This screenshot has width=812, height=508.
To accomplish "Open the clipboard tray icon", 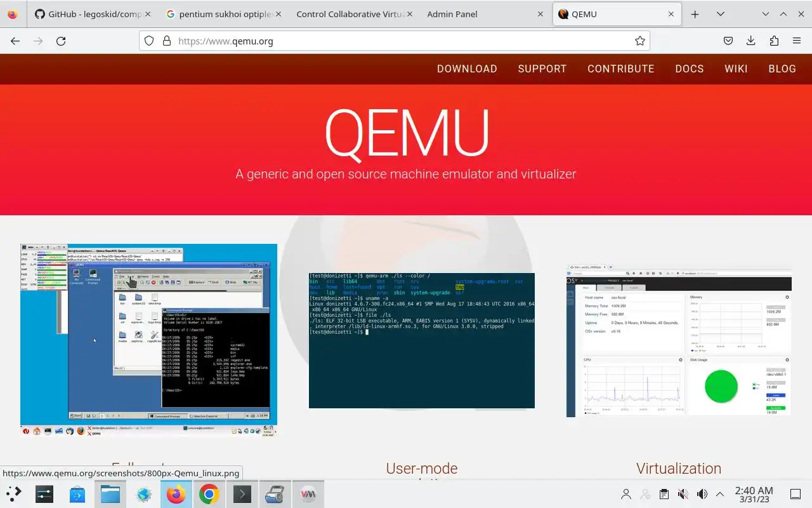I will click(664, 494).
